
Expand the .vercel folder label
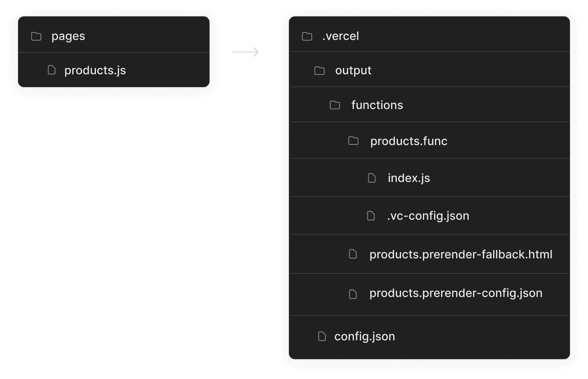pos(341,36)
